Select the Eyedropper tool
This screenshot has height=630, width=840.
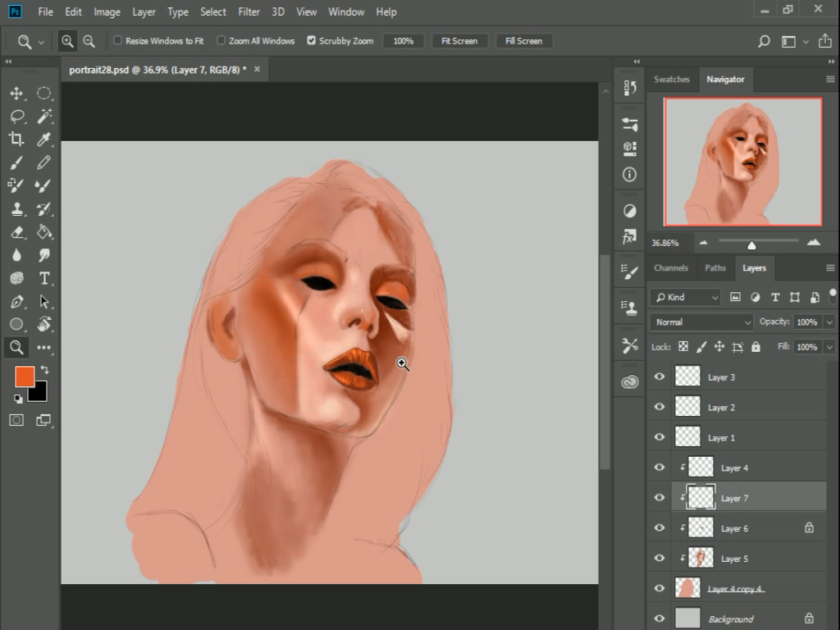[44, 139]
